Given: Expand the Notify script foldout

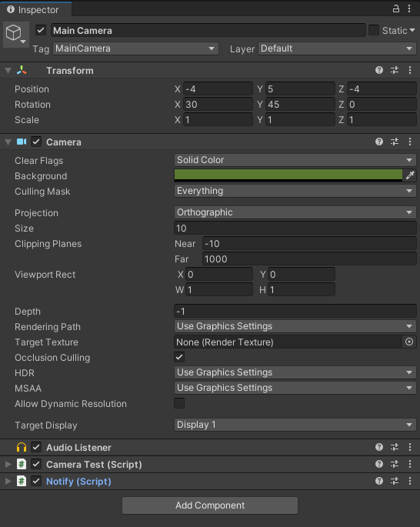Looking at the screenshot, I should (x=8, y=482).
